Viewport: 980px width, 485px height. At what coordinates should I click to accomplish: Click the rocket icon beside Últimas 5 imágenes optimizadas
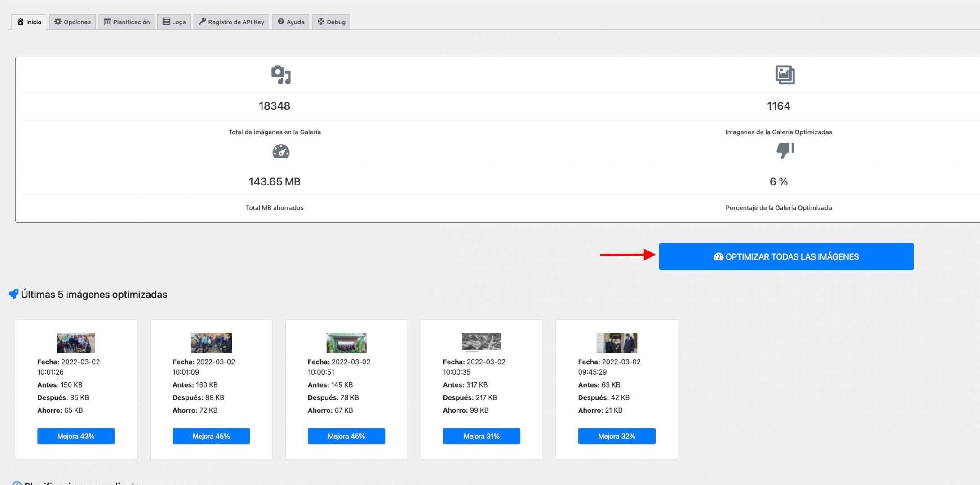[13, 294]
